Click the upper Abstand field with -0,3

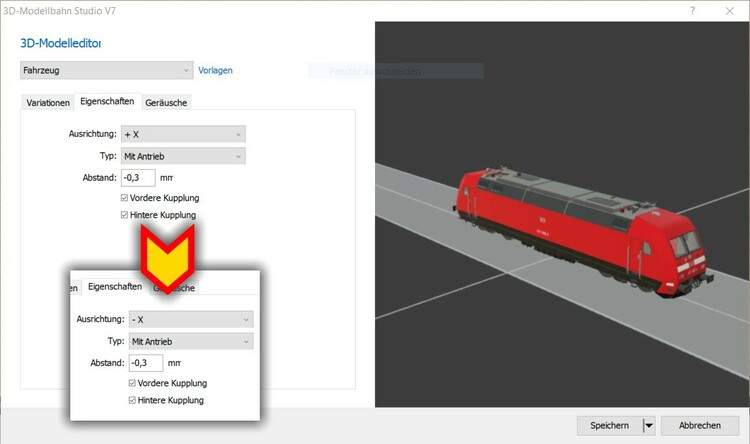point(138,178)
